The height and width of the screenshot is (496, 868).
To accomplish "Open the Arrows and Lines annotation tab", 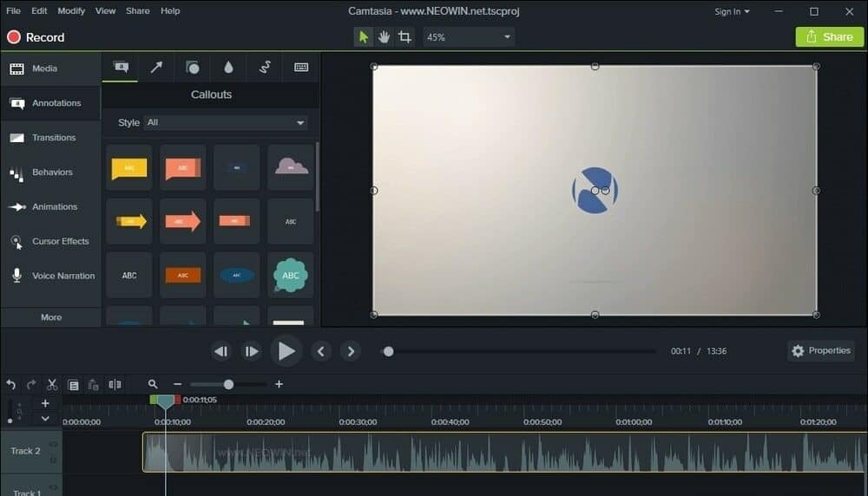I will (x=156, y=68).
